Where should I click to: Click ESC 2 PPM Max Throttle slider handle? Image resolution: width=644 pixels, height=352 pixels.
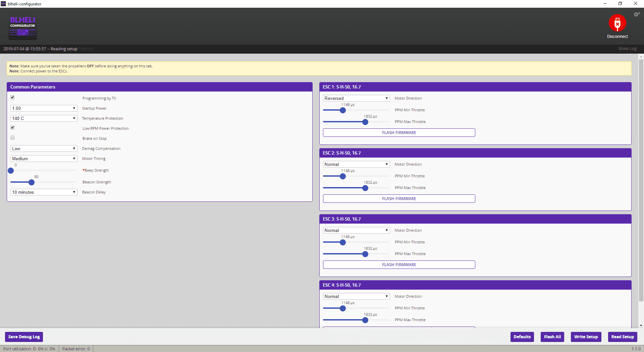(x=365, y=188)
